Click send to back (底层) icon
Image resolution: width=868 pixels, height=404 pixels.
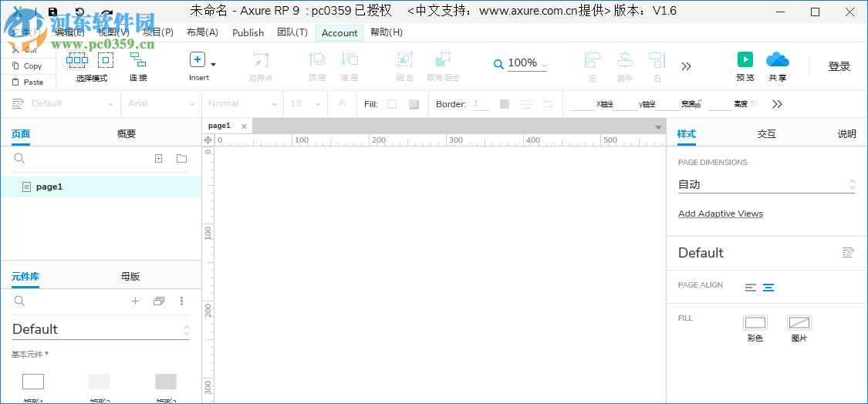350,59
